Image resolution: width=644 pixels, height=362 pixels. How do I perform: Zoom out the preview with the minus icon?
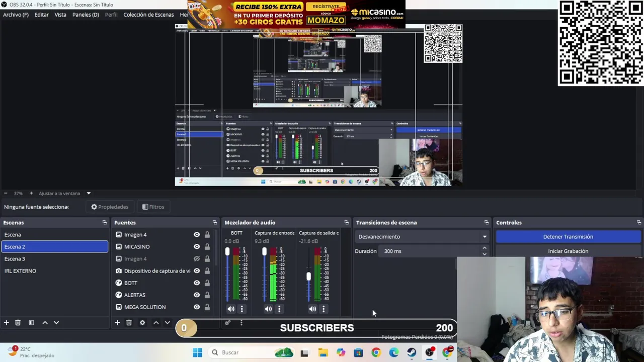click(6, 193)
